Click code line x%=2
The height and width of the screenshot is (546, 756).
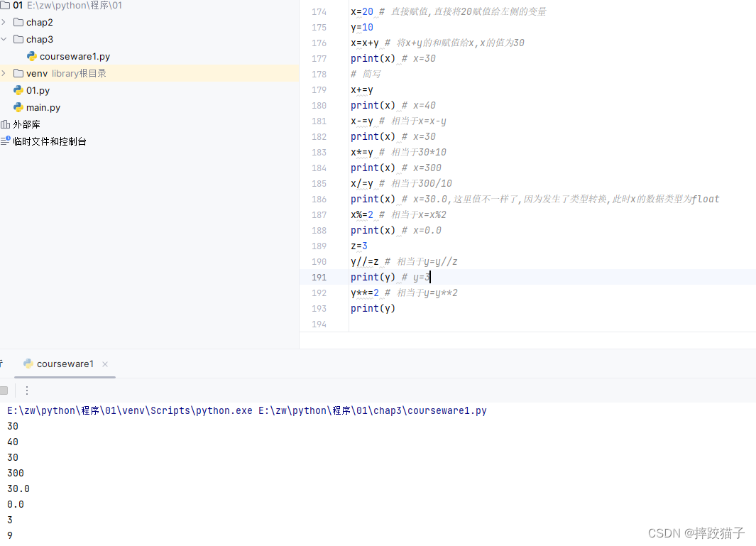361,214
